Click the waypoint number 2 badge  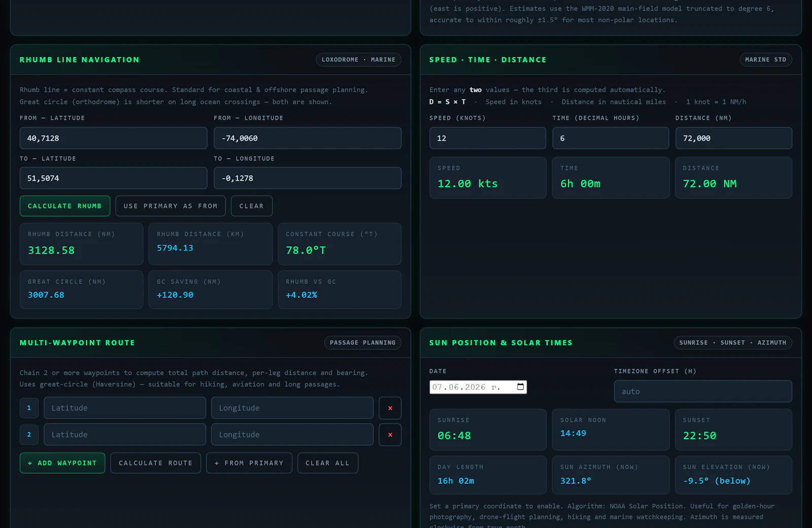[x=29, y=435]
